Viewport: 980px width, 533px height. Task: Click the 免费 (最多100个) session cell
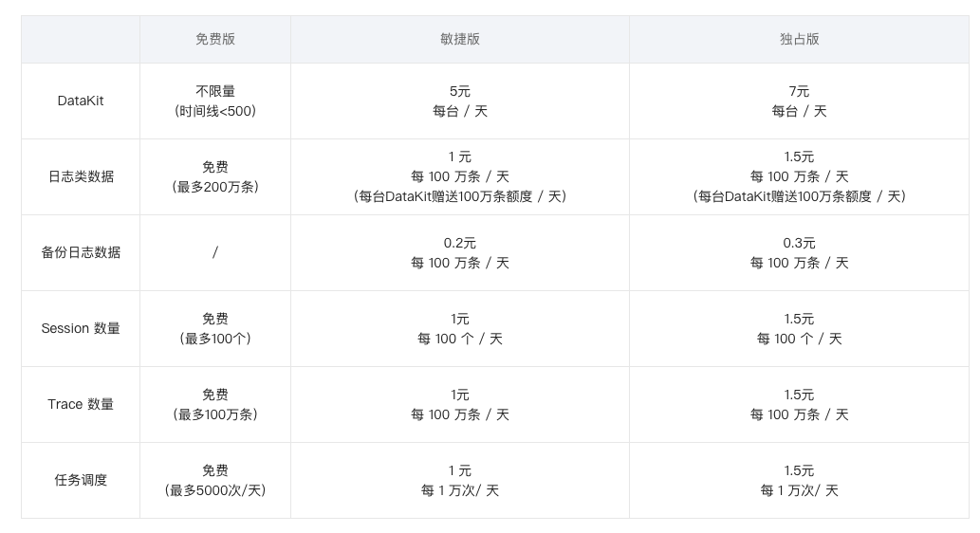[215, 329]
